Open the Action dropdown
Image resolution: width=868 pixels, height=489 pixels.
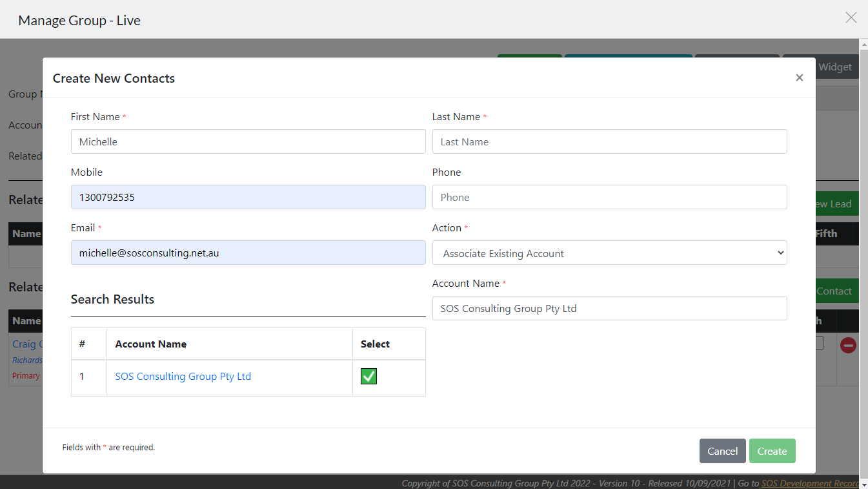pos(609,253)
